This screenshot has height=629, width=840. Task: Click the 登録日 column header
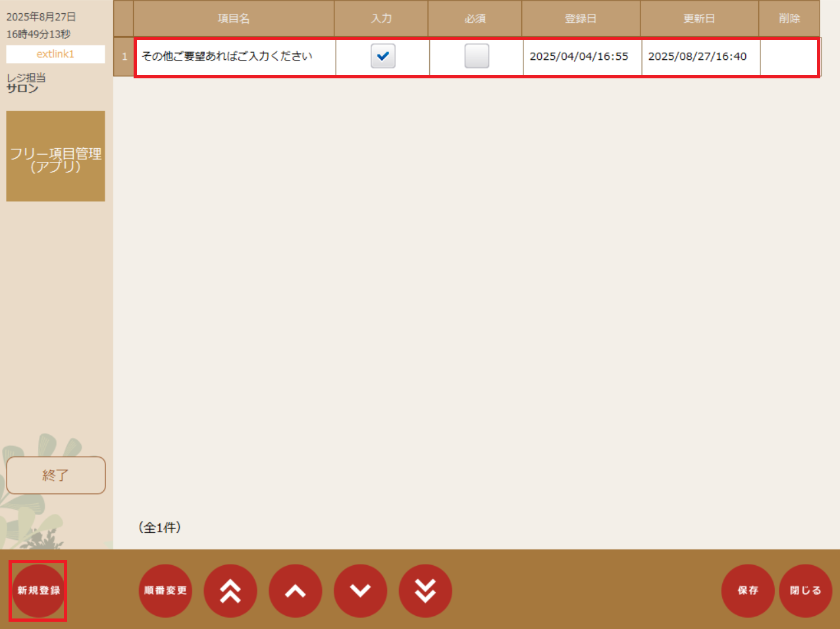coord(581,18)
